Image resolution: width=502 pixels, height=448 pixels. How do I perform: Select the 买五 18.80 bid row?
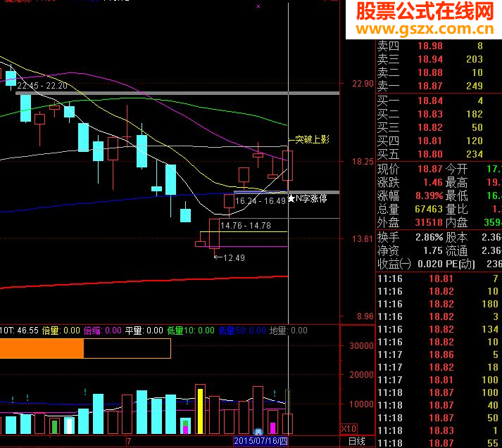(x=439, y=155)
